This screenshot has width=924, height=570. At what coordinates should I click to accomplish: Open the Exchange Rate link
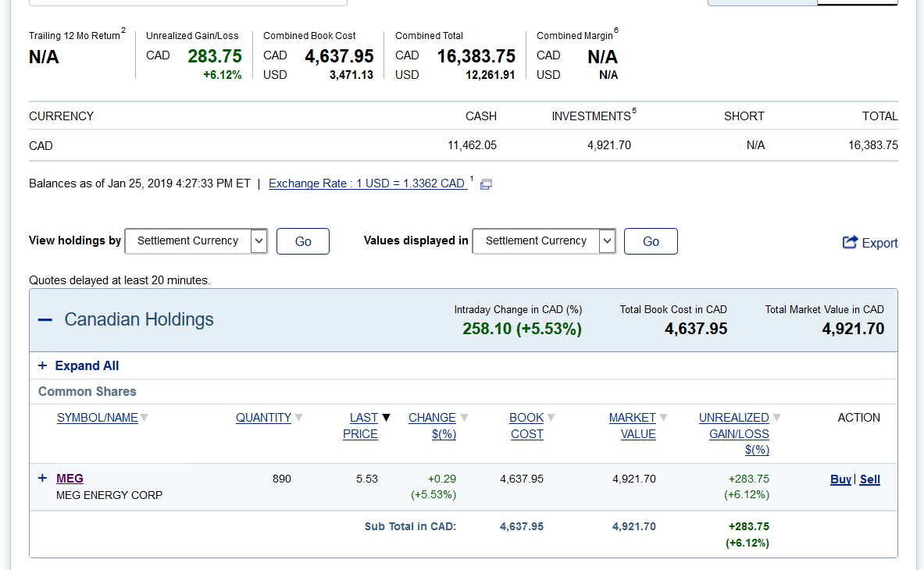click(x=366, y=183)
